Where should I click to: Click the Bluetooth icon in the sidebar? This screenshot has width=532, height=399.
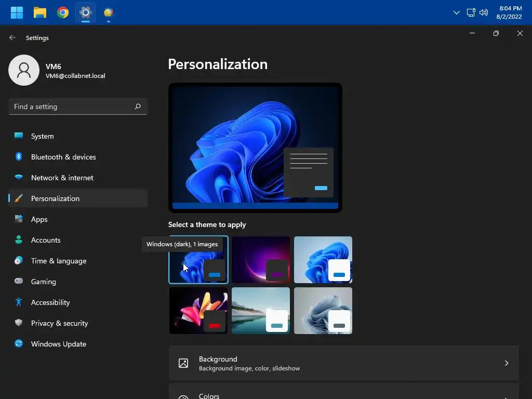point(19,156)
